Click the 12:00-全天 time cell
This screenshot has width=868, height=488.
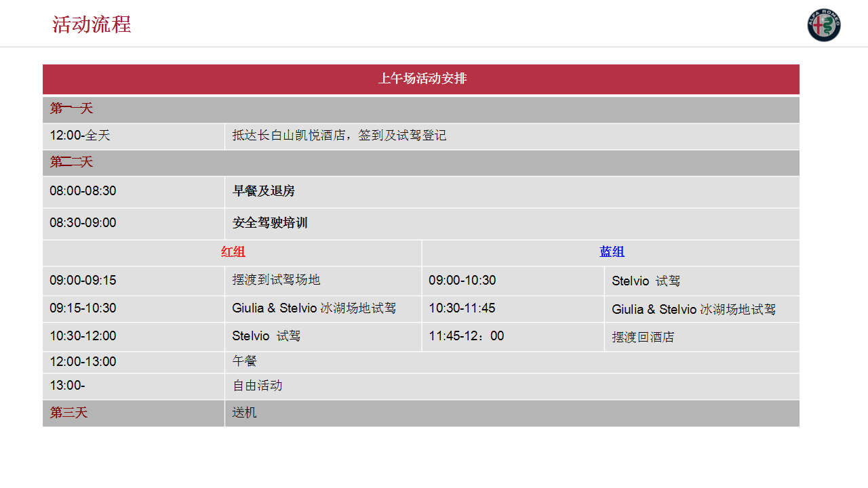pyautogui.click(x=134, y=136)
